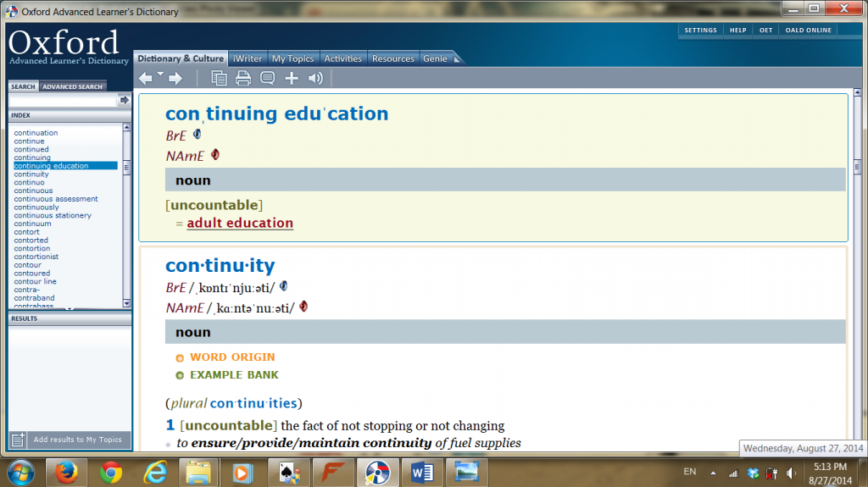The image size is (868, 487).
Task: Open HELP in the top bar
Action: (738, 30)
